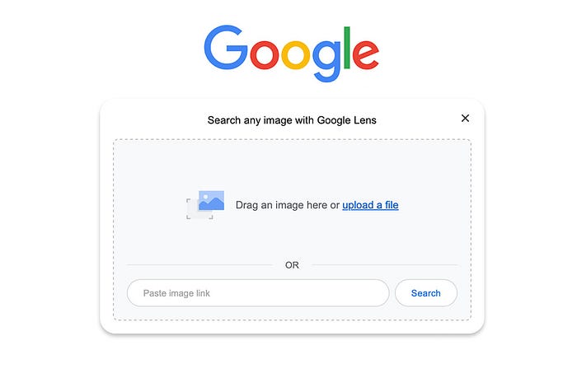Click the empty space above the drag prompt
The width and height of the screenshot is (577, 392).
click(x=292, y=166)
